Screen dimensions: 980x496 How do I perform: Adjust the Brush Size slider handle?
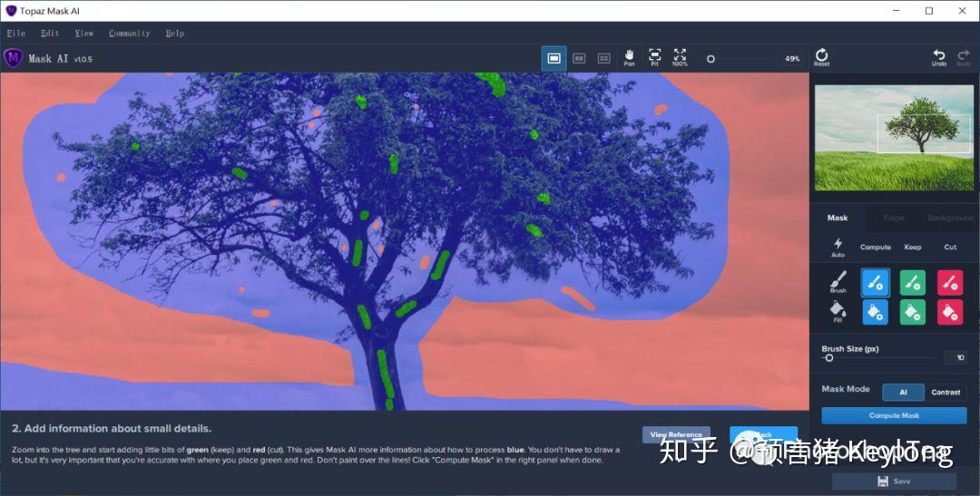pyautogui.click(x=828, y=358)
